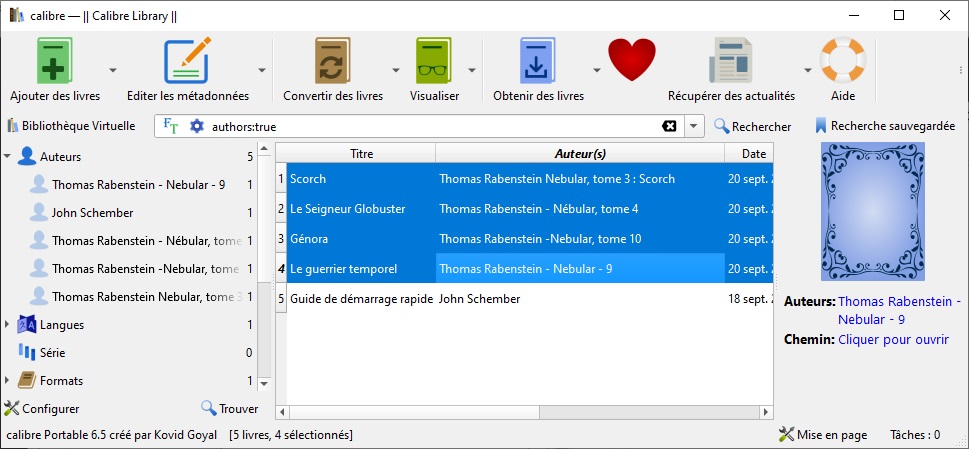Click the Cliquer pour ouvrir link
The width and height of the screenshot is (969, 449).
pos(893,340)
